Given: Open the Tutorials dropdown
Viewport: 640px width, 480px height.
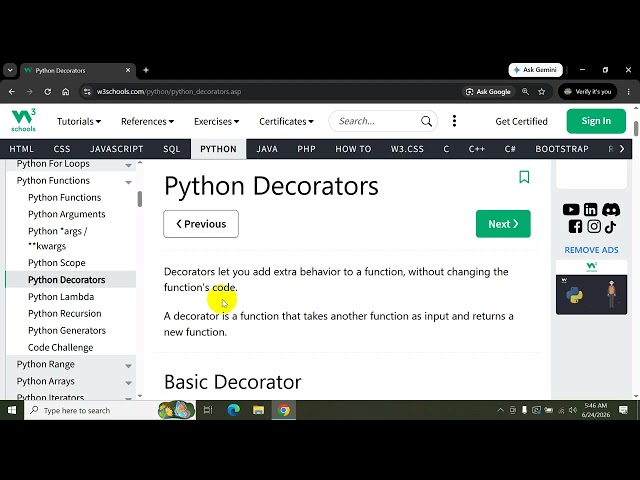Looking at the screenshot, I should (x=79, y=121).
